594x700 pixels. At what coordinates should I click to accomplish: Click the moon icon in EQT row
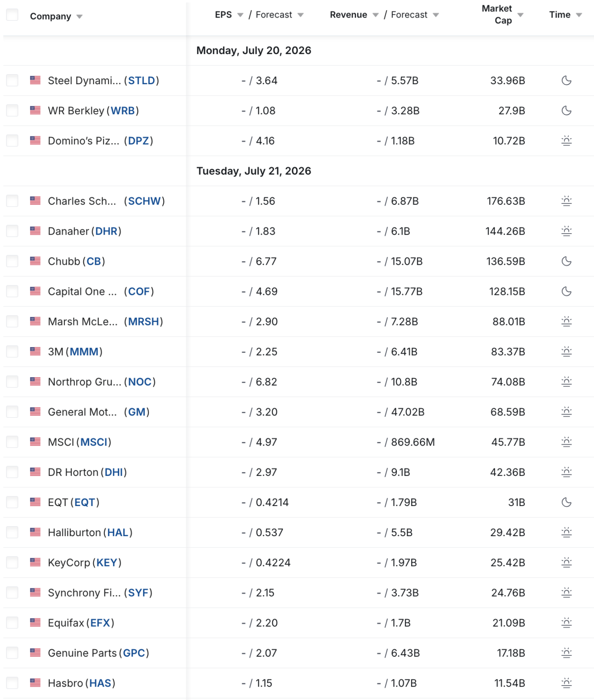(x=567, y=502)
